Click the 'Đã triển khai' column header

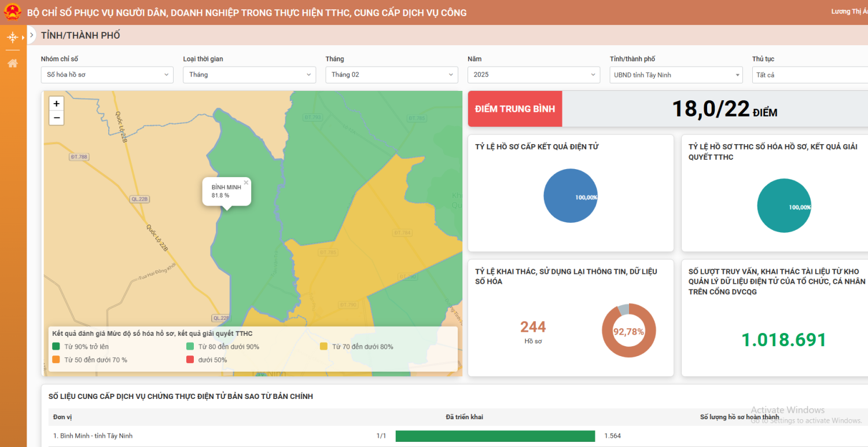point(464,417)
